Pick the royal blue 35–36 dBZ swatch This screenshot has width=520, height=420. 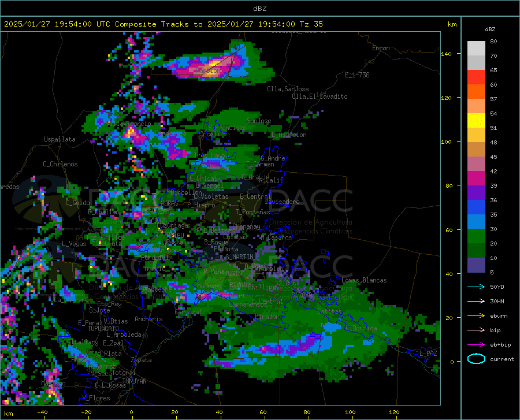[x=476, y=207]
